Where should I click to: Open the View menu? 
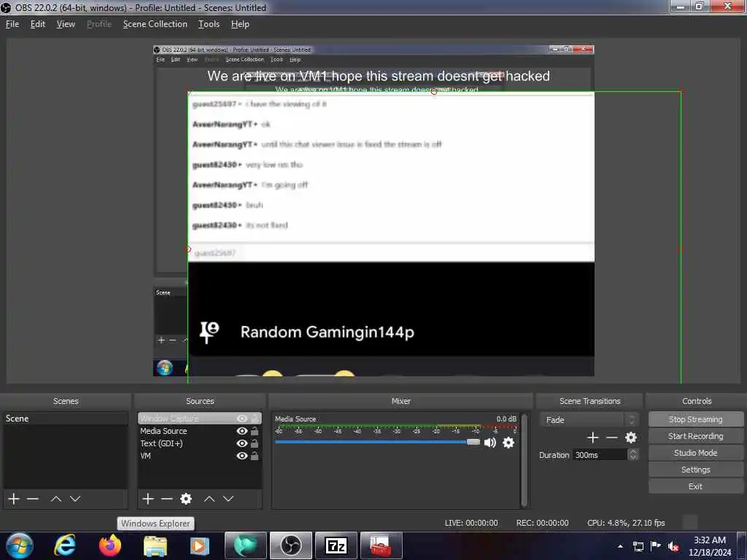point(66,24)
